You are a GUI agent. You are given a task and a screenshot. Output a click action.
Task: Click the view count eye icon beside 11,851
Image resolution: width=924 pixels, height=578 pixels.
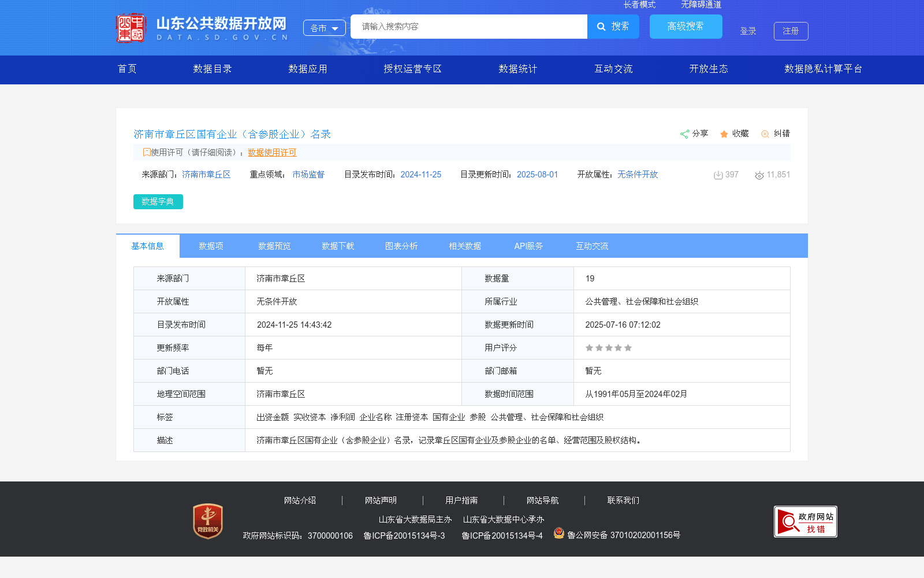759,175
